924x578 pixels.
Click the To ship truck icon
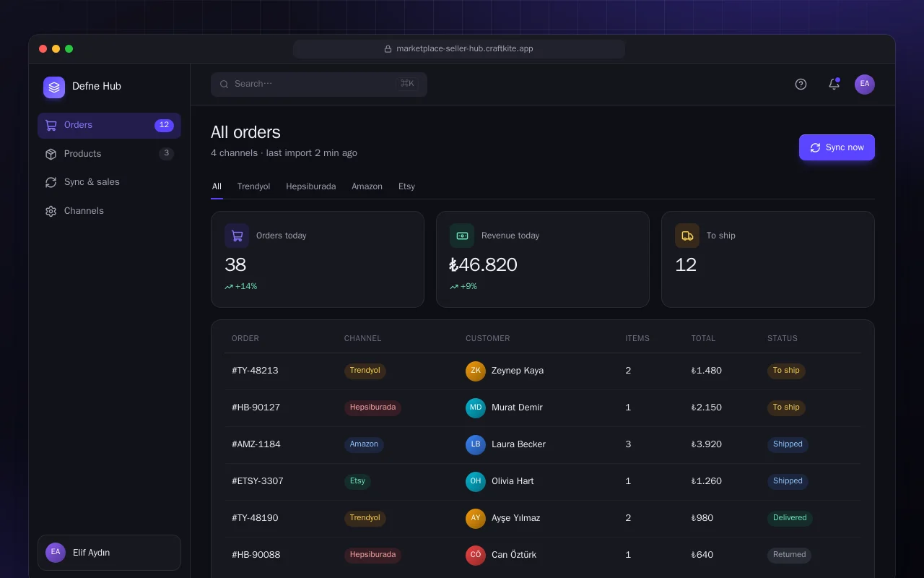[687, 236]
